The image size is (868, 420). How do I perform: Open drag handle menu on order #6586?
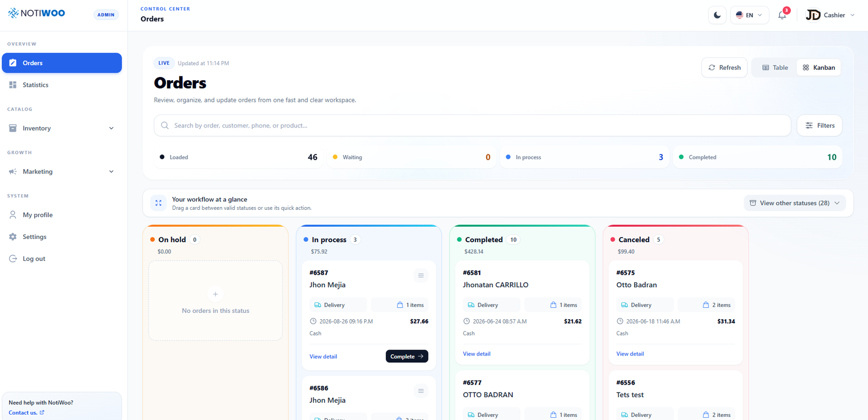tap(421, 391)
